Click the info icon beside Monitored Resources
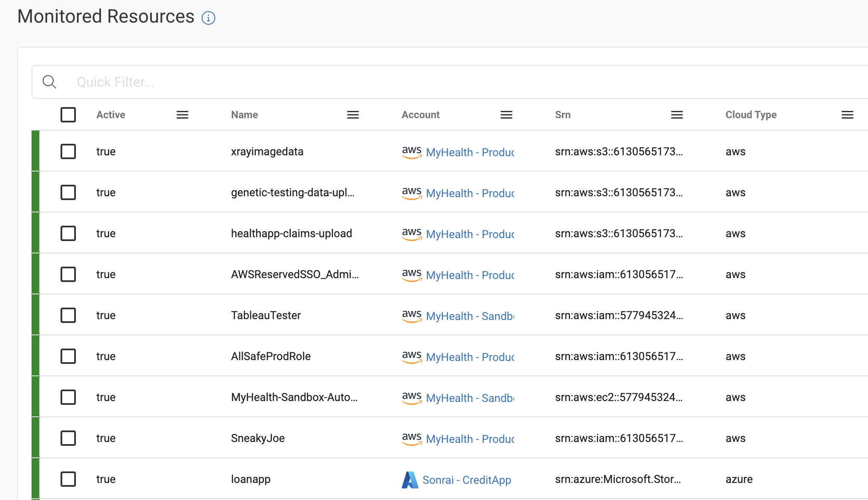This screenshot has width=868, height=500. tap(208, 18)
